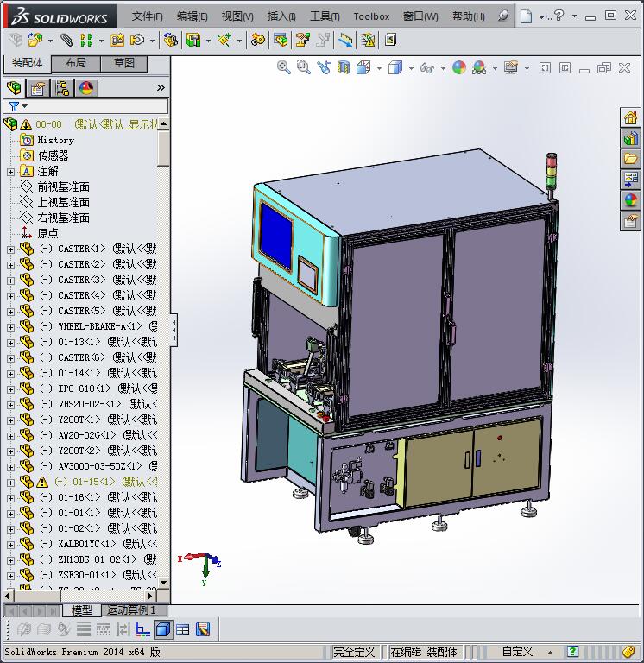This screenshot has height=663, width=644.
Task: Expand manager tabs with the double chevron
Action: 161,88
